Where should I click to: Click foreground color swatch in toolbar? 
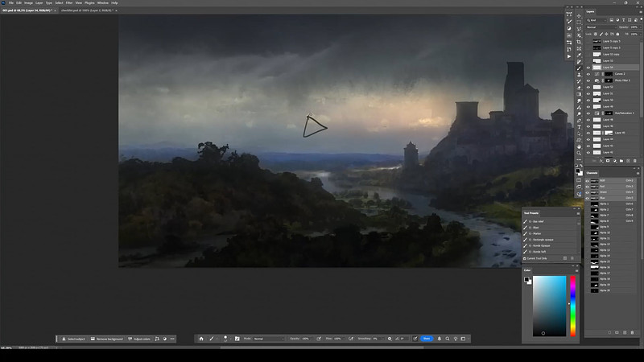(x=578, y=171)
